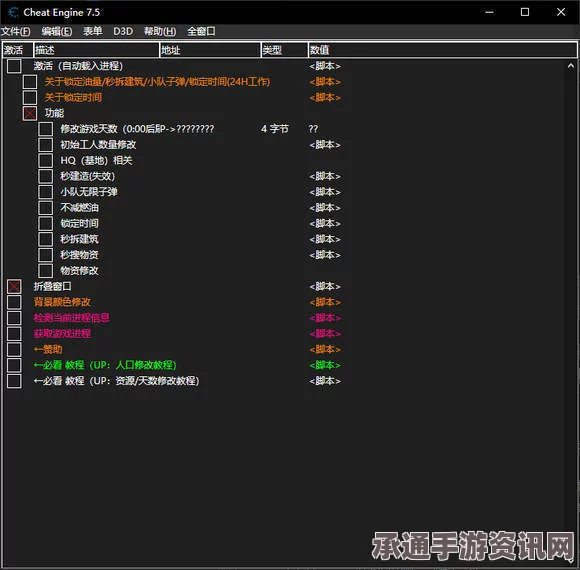
Task: Click the '4 字节' type cell
Action: (275, 129)
